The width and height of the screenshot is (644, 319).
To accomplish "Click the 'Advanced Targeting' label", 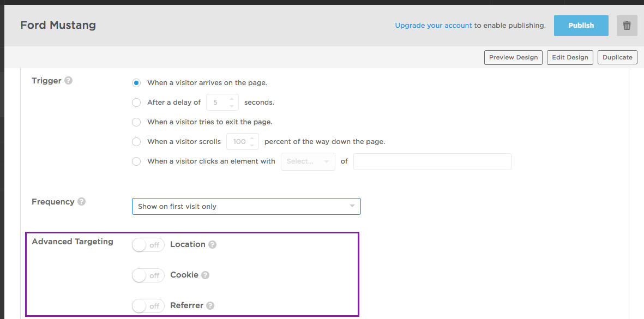I will (x=73, y=242).
